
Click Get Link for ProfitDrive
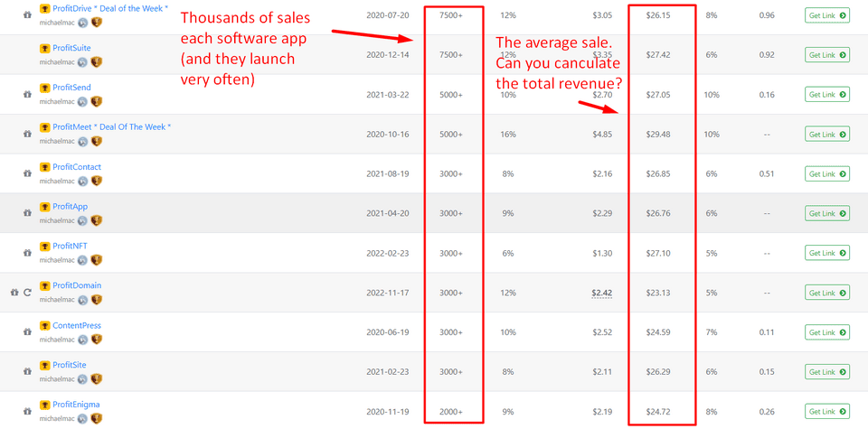pyautogui.click(x=827, y=15)
